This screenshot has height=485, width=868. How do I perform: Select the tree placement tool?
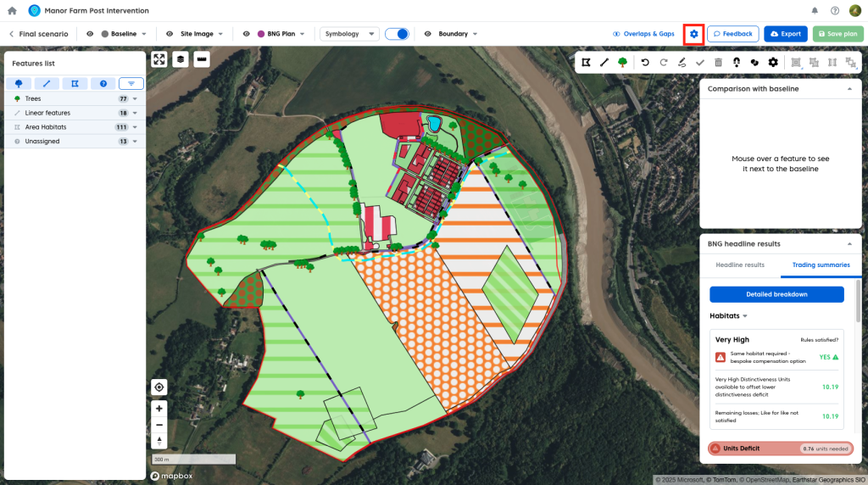pos(623,62)
